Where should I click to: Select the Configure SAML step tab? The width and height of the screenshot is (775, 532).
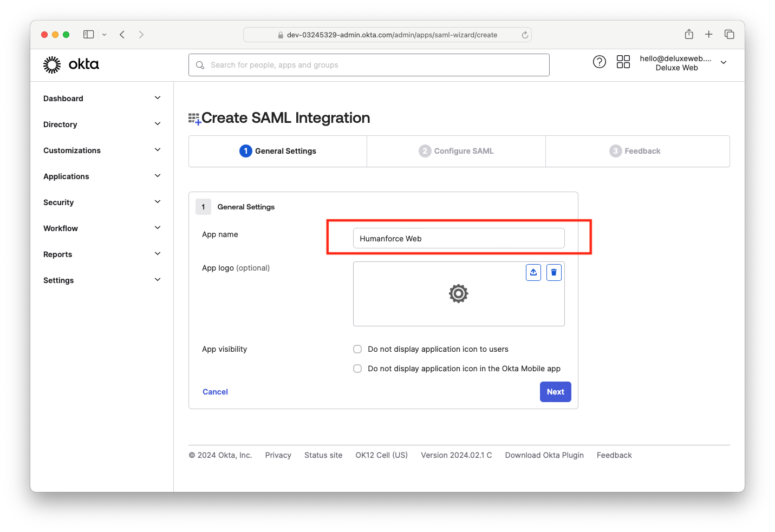456,151
